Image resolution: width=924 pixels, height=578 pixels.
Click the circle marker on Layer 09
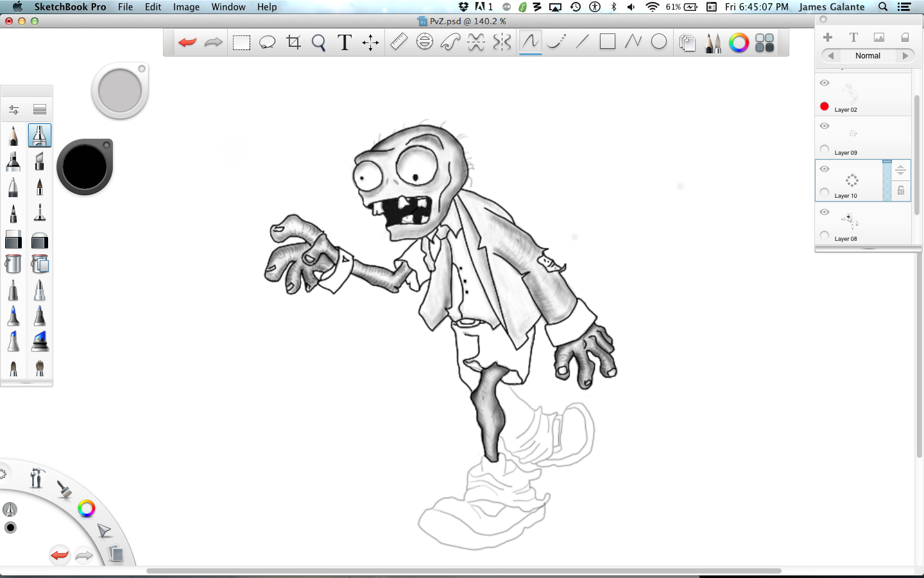point(825,149)
